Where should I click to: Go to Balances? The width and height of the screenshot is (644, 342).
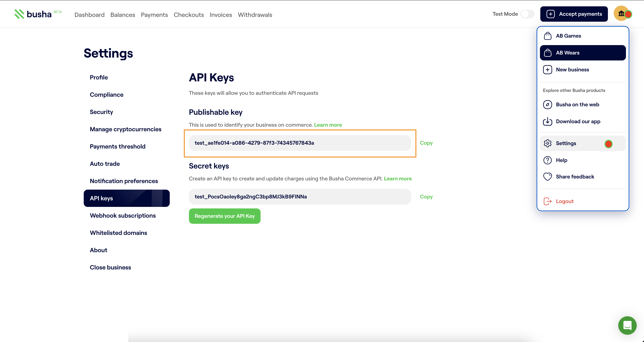[123, 15]
